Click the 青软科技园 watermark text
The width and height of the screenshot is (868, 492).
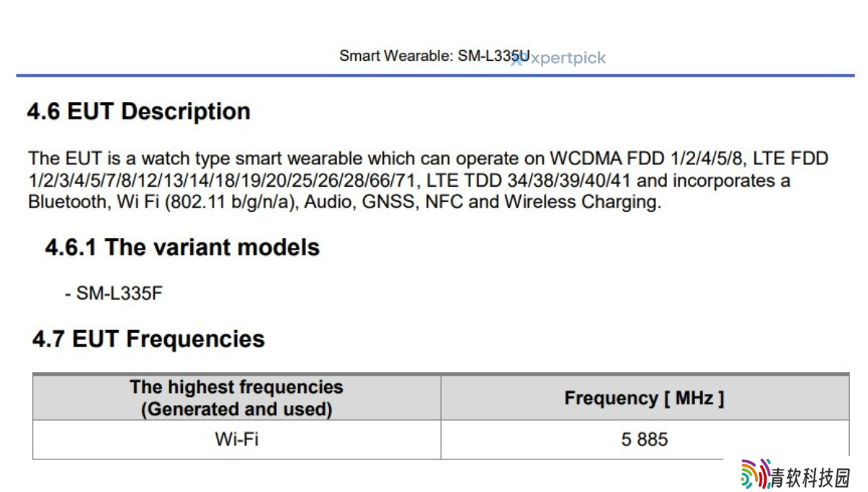811,478
